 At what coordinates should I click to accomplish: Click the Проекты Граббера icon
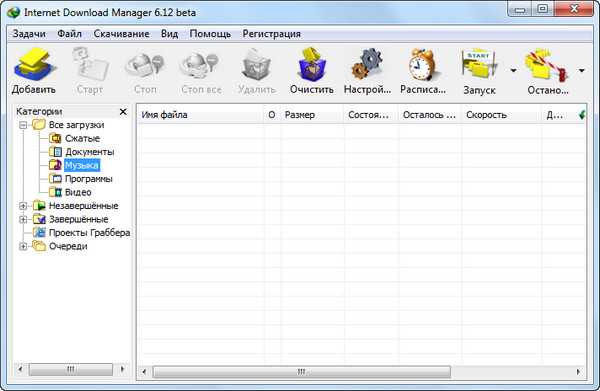click(x=39, y=232)
